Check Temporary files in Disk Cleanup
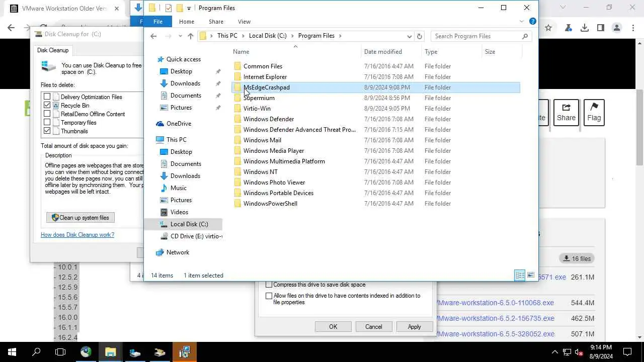This screenshot has width=644, height=362. point(47,123)
